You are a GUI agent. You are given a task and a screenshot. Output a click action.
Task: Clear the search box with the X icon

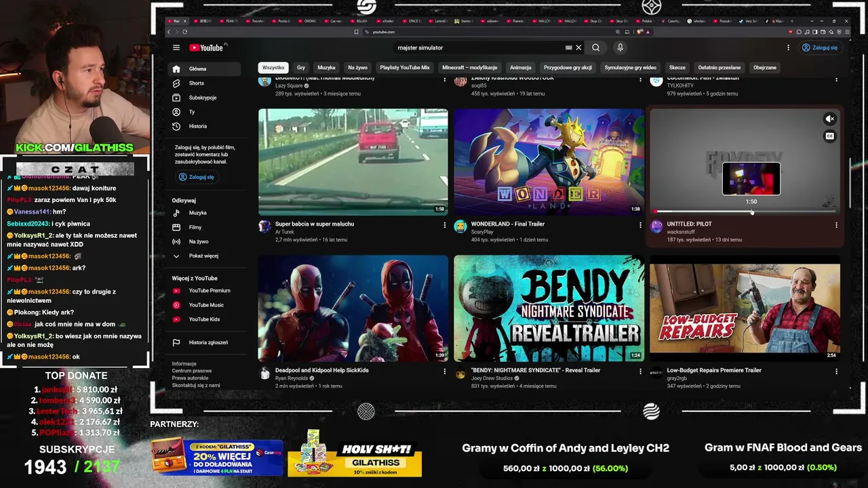[x=578, y=47]
